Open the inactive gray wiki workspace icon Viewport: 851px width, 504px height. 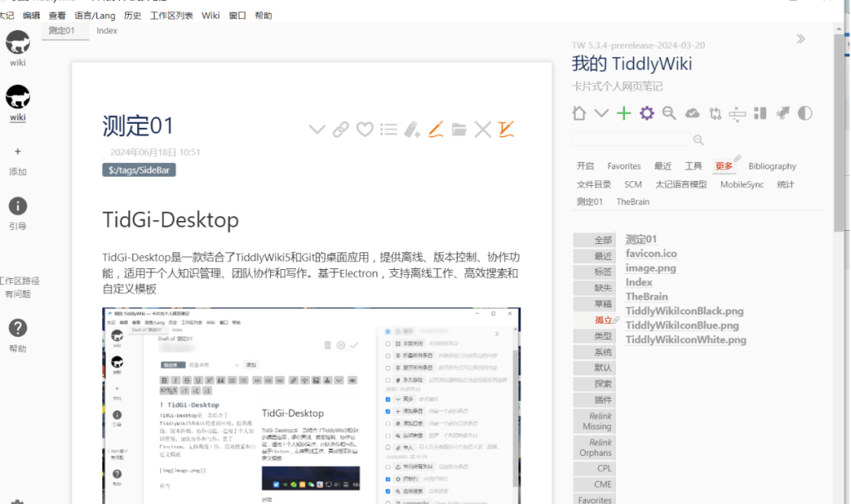click(x=17, y=42)
